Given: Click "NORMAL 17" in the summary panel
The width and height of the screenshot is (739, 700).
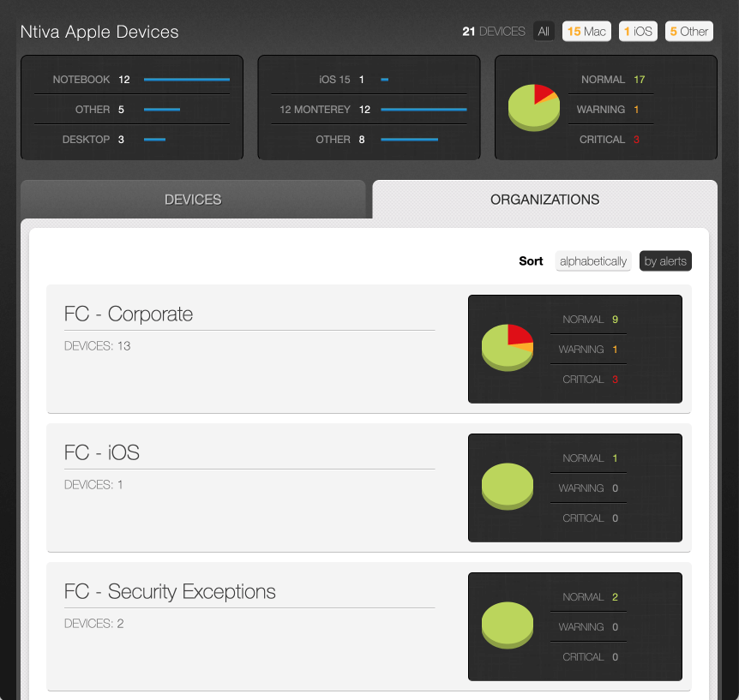Looking at the screenshot, I should pos(610,79).
